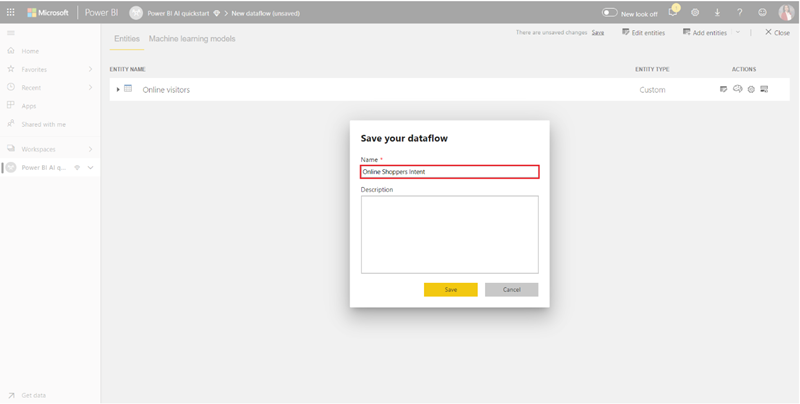Open the user profile picture
Screen dimensions: 800x404
(x=786, y=13)
